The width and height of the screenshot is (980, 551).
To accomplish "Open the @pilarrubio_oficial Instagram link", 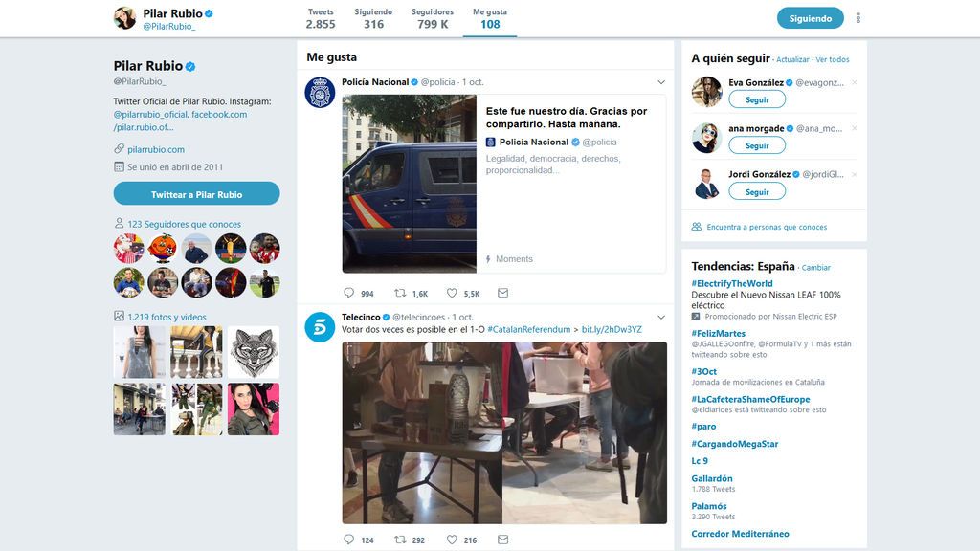I will [150, 115].
